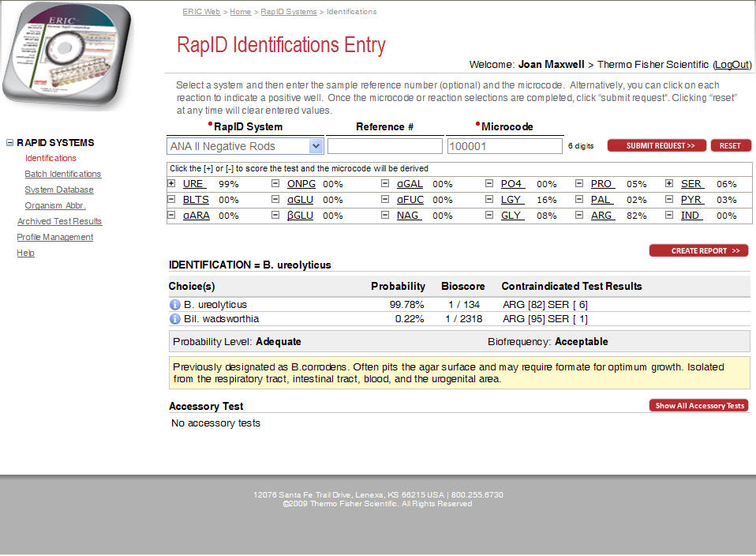Open the PRO test link
Screen dimensions: 756x556
(x=602, y=184)
